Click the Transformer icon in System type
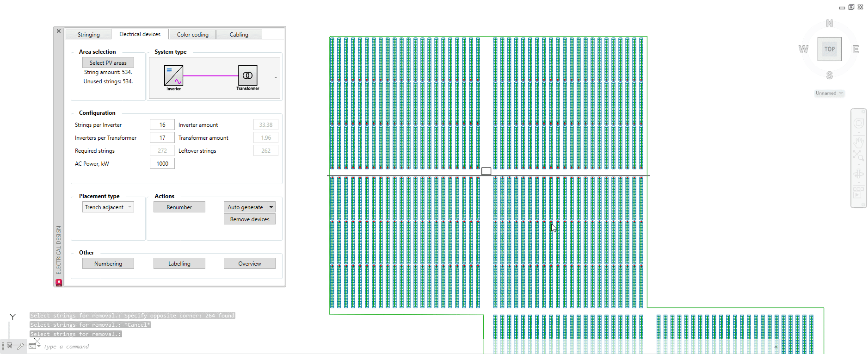The height and width of the screenshot is (354, 868). tap(247, 75)
